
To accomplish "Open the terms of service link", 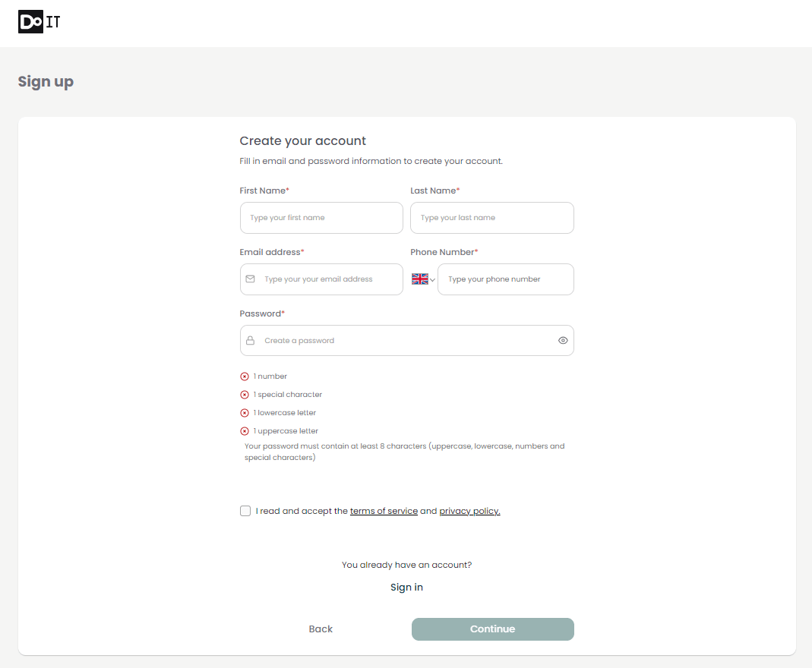I will tap(384, 512).
